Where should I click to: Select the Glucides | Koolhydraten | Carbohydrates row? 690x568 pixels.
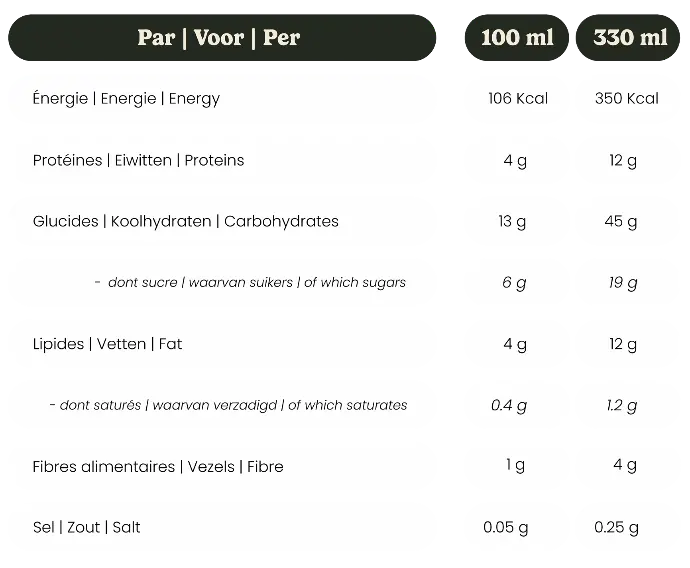[x=186, y=221]
